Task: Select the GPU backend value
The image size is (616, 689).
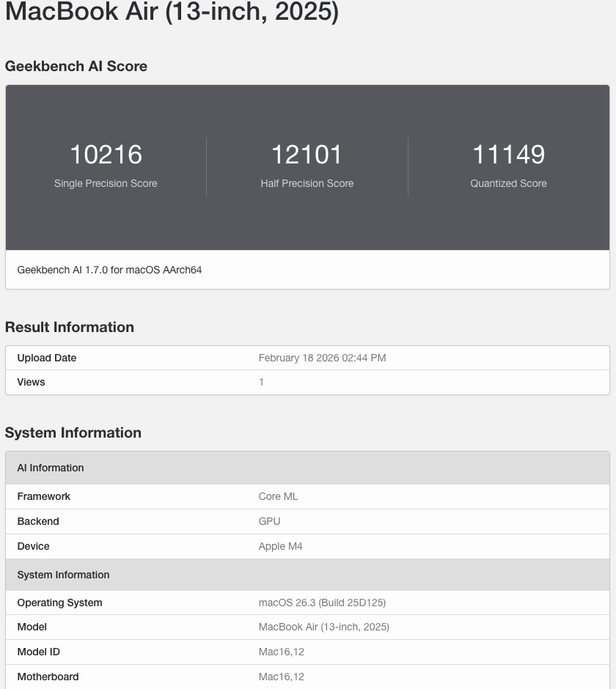Action: pos(269,521)
